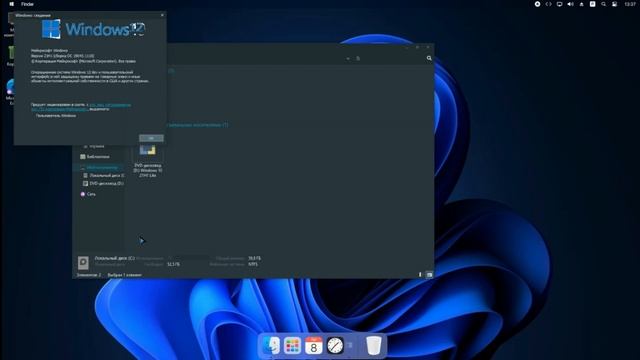
Task: Open Safari compass icon in the dock
Action: 335,346
